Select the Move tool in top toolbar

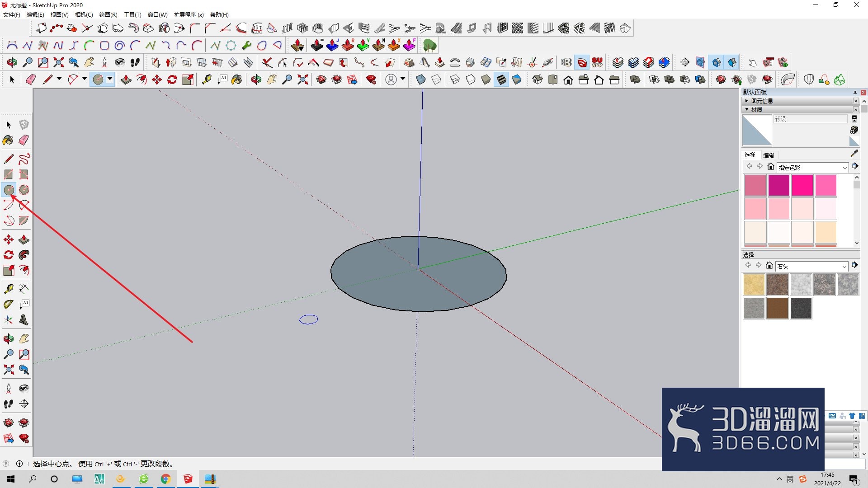coord(157,80)
